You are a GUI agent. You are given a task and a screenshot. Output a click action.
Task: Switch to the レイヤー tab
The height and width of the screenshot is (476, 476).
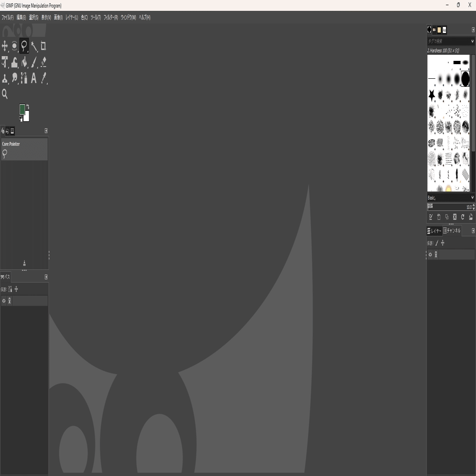tap(434, 231)
